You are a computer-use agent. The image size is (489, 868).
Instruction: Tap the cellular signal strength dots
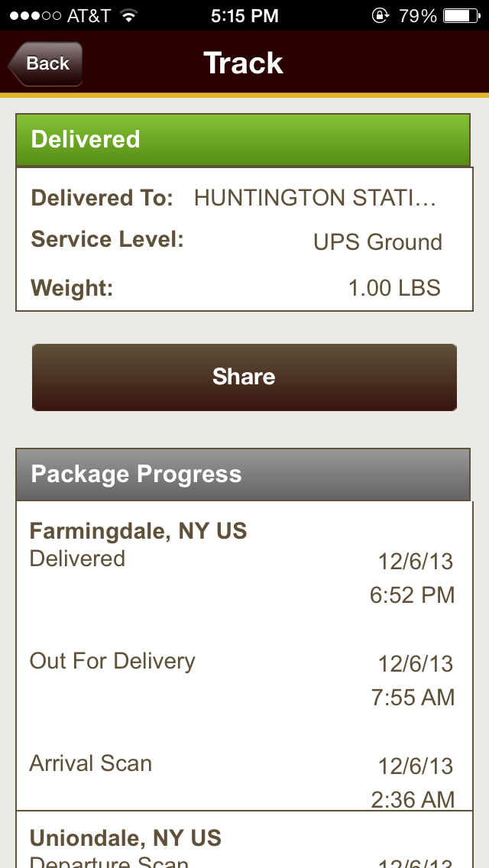[31, 15]
